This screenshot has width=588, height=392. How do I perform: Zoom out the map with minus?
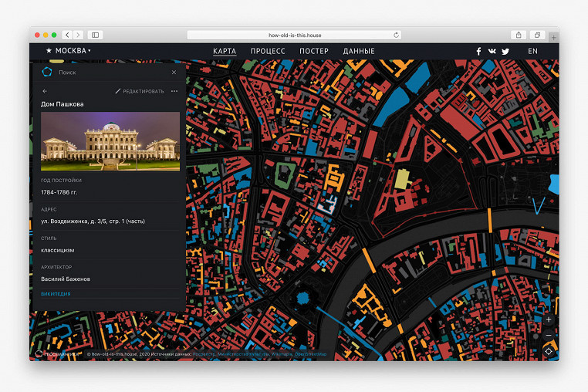pos(549,335)
